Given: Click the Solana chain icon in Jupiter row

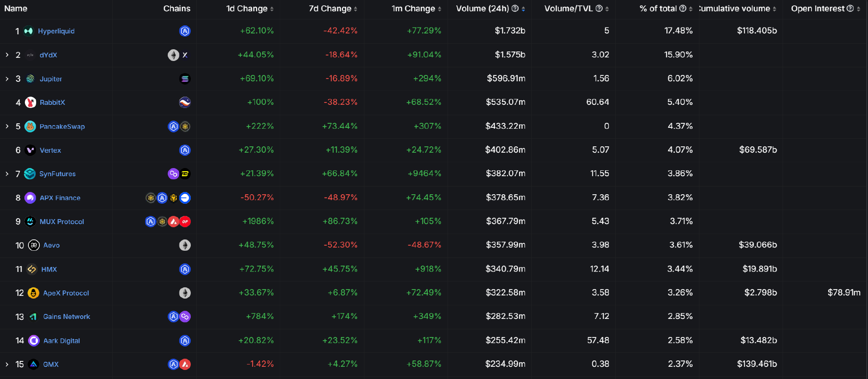Looking at the screenshot, I should (185, 79).
